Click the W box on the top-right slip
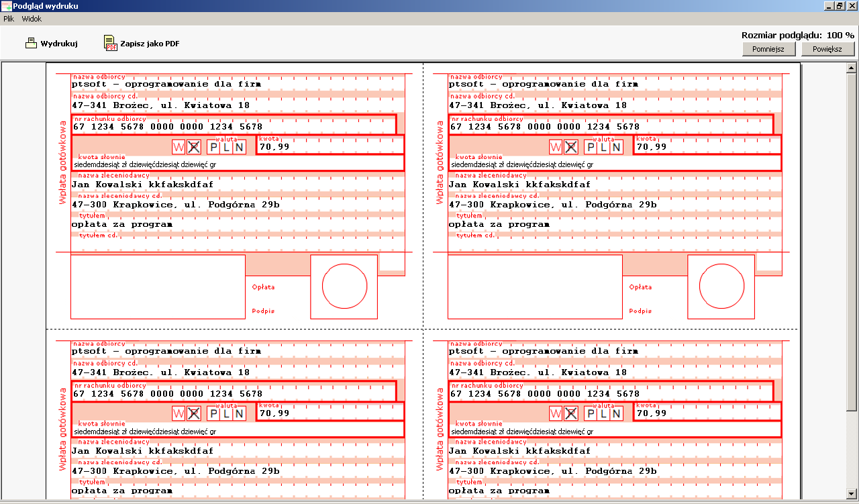 coord(556,147)
